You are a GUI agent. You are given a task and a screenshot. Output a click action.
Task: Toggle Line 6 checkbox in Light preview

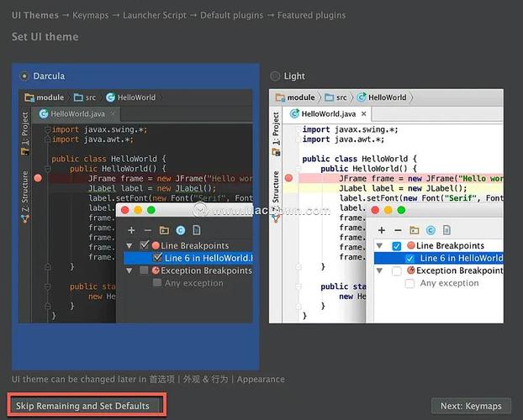pos(410,259)
